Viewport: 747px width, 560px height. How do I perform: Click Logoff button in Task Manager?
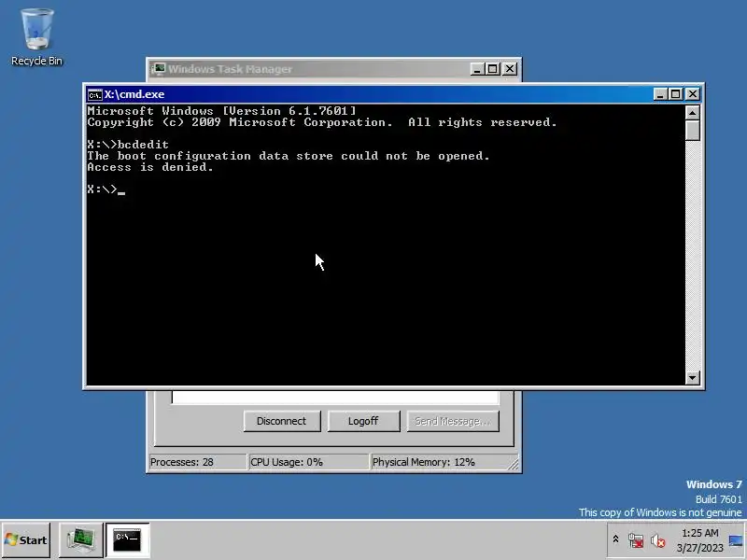pos(363,421)
